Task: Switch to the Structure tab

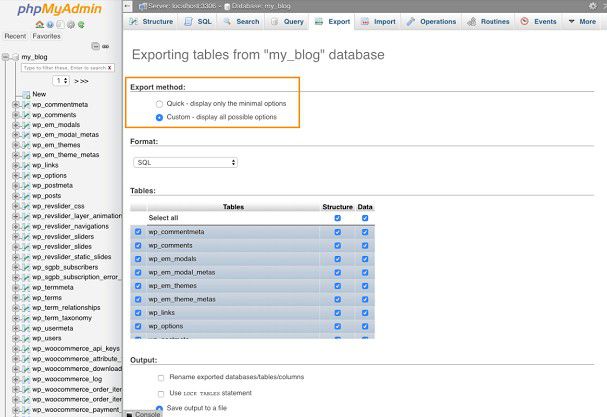Action: tap(151, 22)
